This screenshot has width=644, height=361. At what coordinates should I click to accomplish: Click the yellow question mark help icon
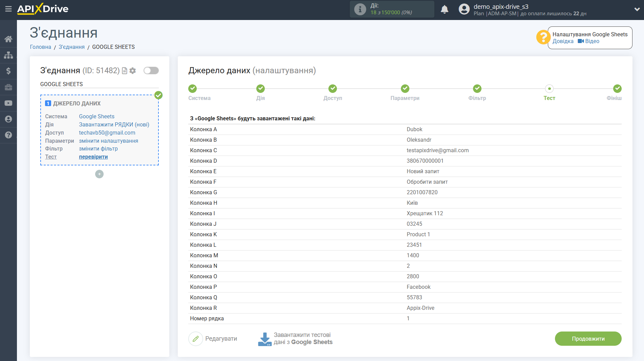coord(543,37)
